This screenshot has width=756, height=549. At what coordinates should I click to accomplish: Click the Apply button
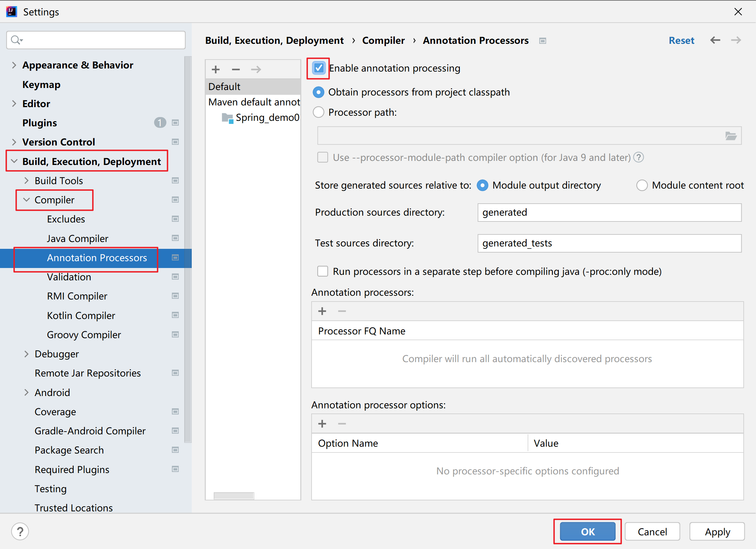(717, 532)
